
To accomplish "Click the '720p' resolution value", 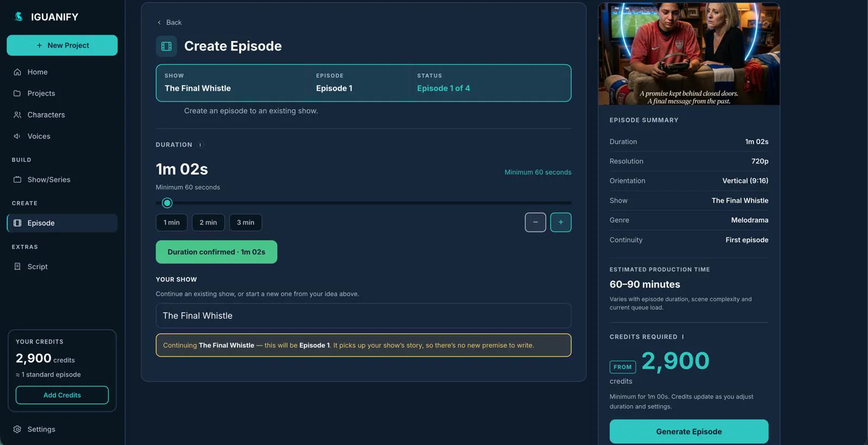I will point(759,161).
